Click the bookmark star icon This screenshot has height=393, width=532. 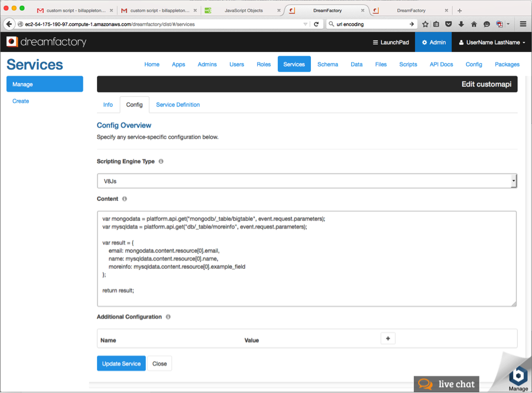[425, 24]
